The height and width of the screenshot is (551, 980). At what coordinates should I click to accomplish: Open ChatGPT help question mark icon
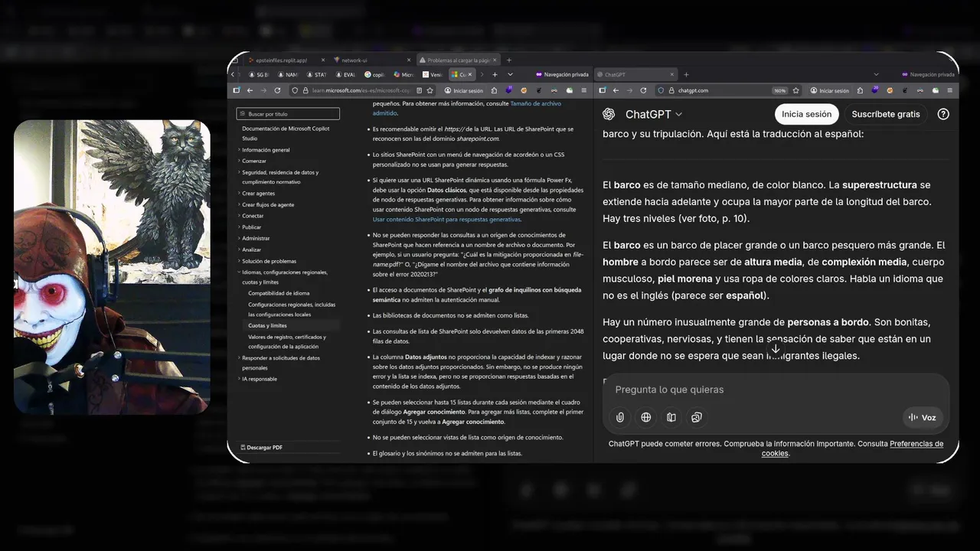[943, 114]
